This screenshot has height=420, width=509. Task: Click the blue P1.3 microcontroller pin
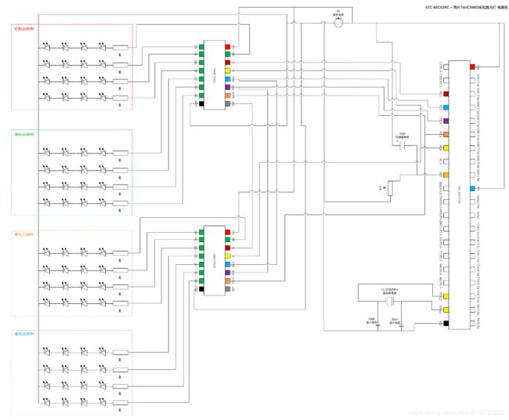coord(446,107)
